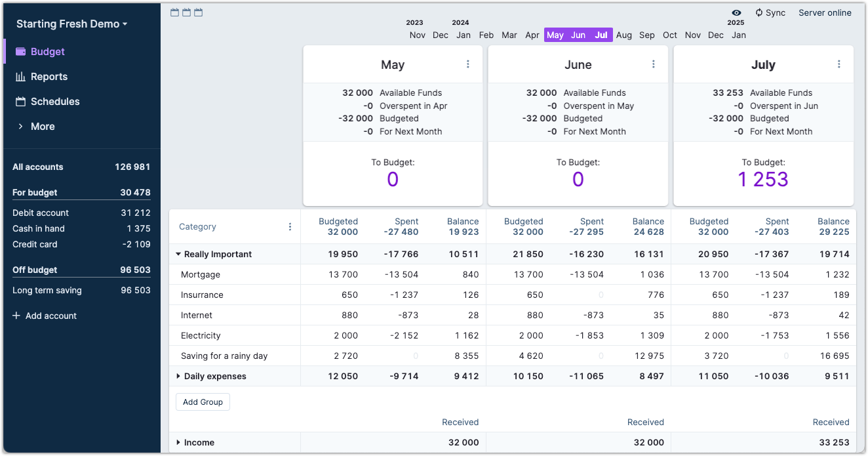This screenshot has width=868, height=456.
Task: Open the May month options menu
Action: 468,64
